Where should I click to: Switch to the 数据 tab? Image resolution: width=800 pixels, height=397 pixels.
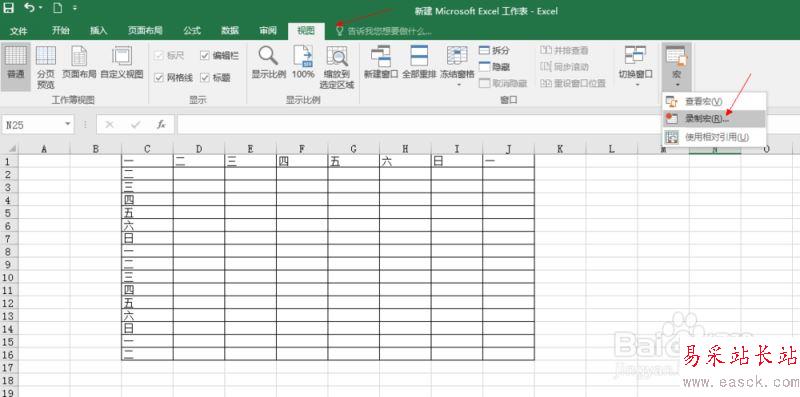pyautogui.click(x=230, y=31)
